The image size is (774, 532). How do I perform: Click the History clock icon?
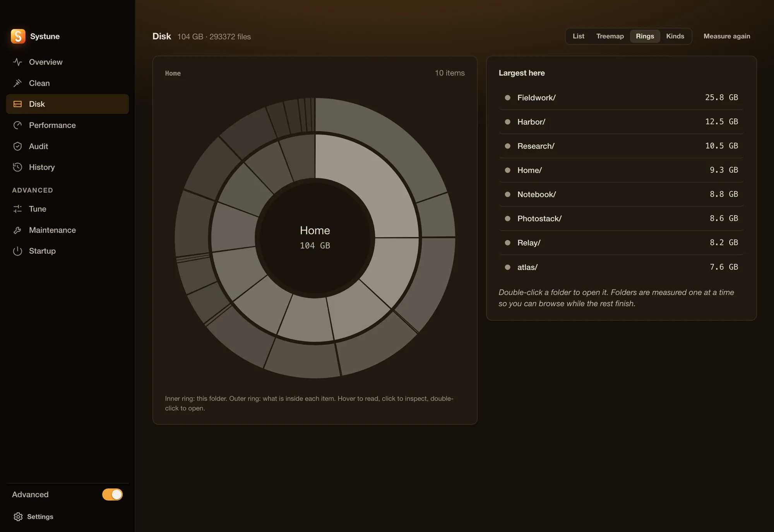pyautogui.click(x=17, y=167)
